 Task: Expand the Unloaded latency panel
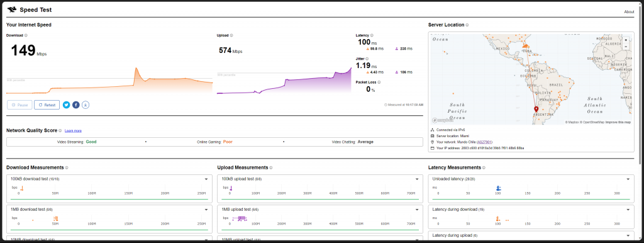pyautogui.click(x=628, y=179)
